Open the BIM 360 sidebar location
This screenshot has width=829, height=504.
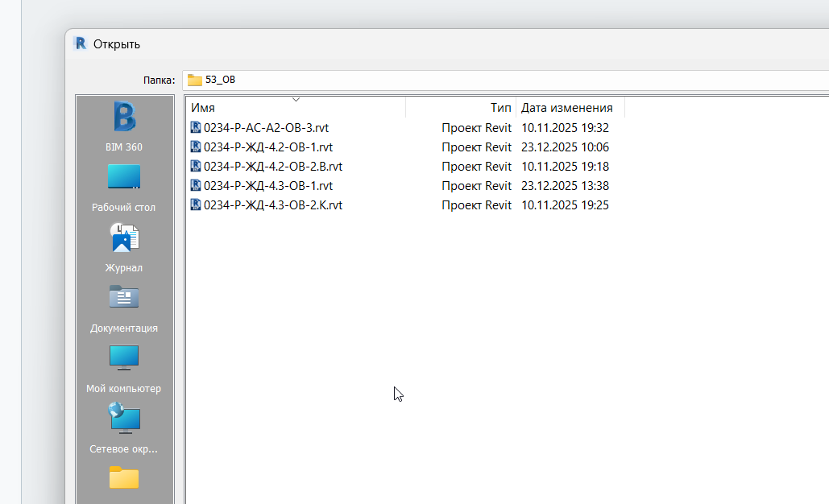(x=124, y=126)
